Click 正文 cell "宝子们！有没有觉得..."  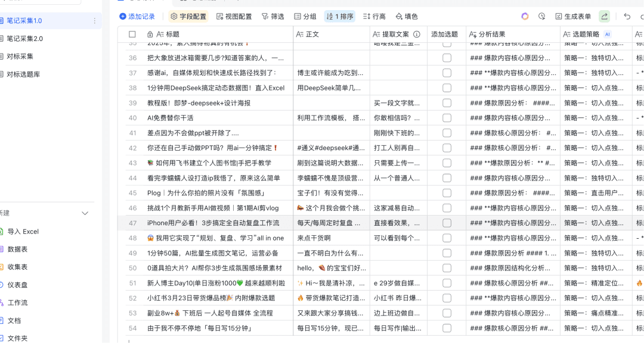[x=330, y=193]
